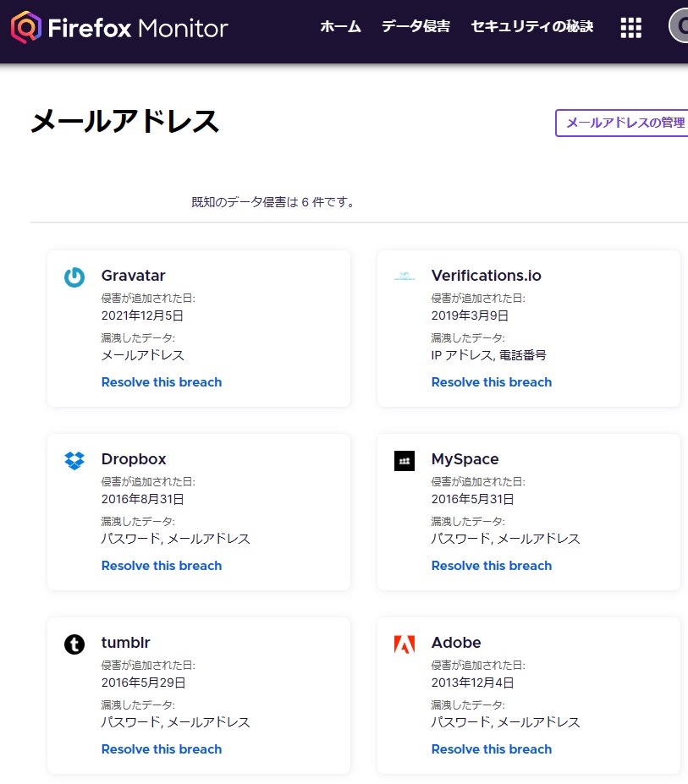Click the Firefox Monitor logo
The width and height of the screenshot is (688, 784).
tap(118, 27)
